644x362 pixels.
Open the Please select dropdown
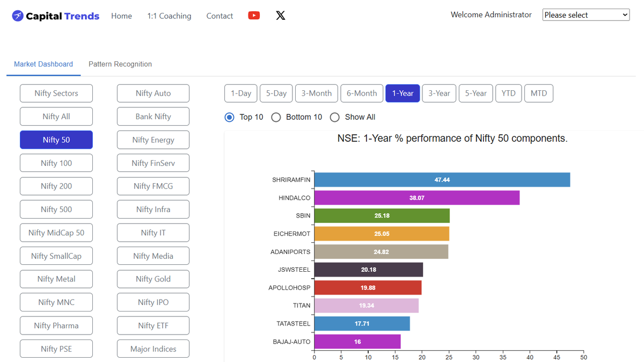[x=586, y=15]
